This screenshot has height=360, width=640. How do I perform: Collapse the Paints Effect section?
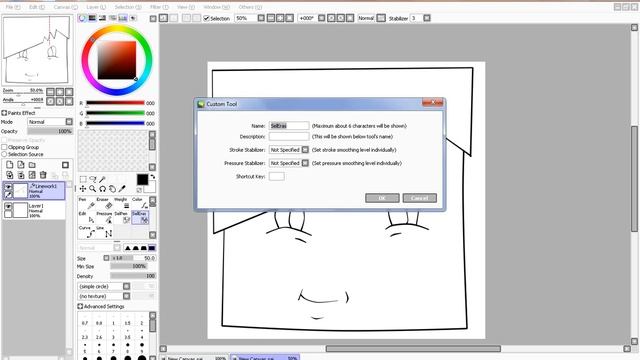(4, 113)
